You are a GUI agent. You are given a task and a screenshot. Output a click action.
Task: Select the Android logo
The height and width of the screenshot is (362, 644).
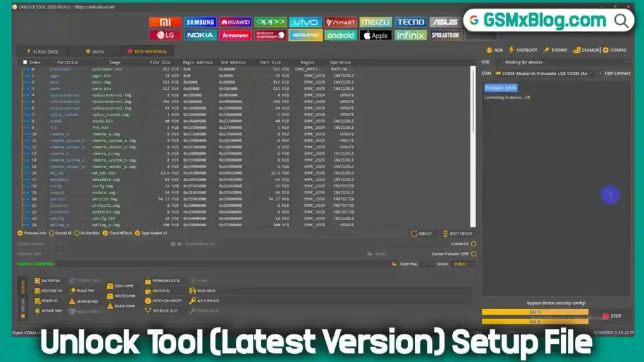(x=340, y=35)
